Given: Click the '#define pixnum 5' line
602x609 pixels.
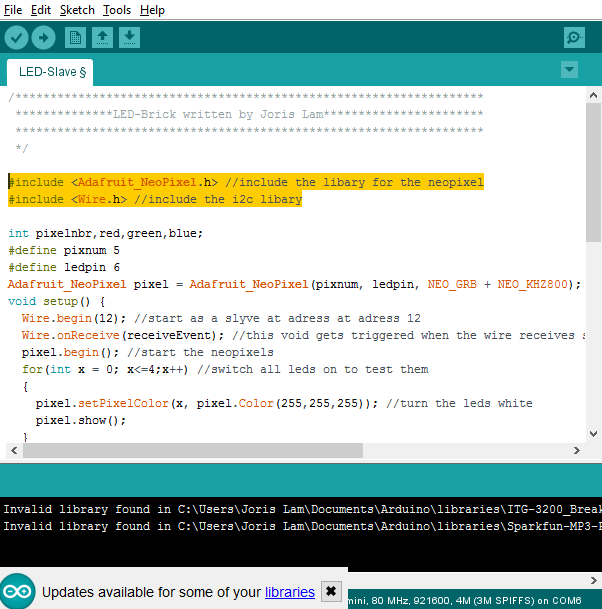Looking at the screenshot, I should (x=64, y=250).
